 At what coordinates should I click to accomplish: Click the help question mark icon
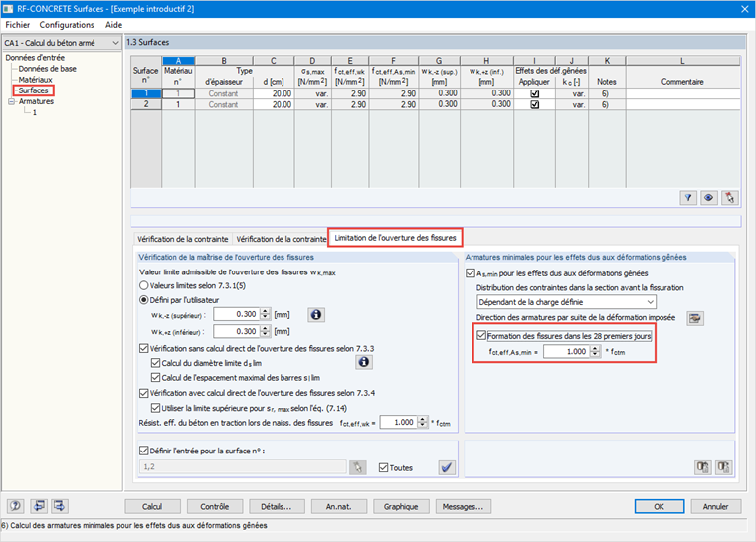16,506
